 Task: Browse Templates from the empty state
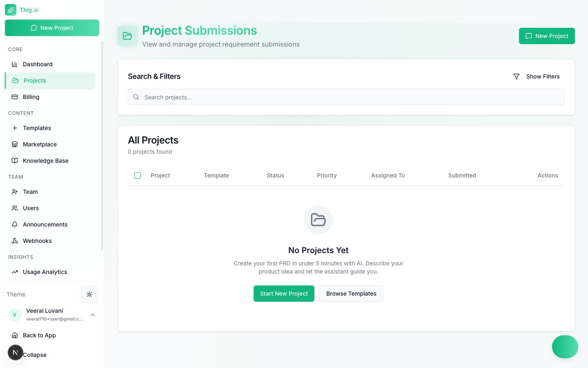[351, 294]
